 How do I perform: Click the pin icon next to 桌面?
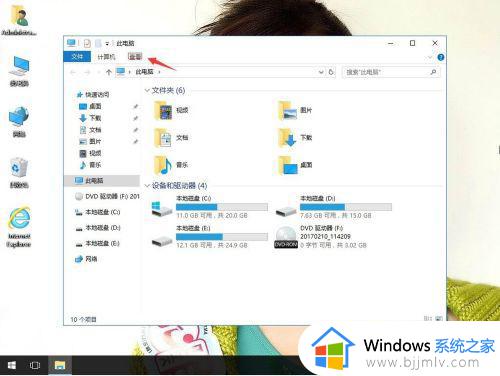point(136,106)
